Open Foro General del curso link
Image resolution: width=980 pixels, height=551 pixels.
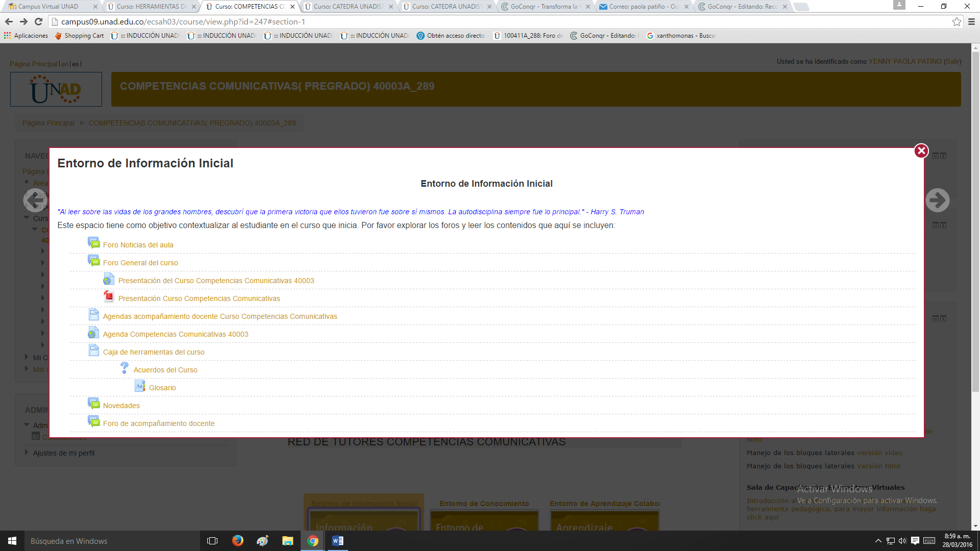coord(140,263)
